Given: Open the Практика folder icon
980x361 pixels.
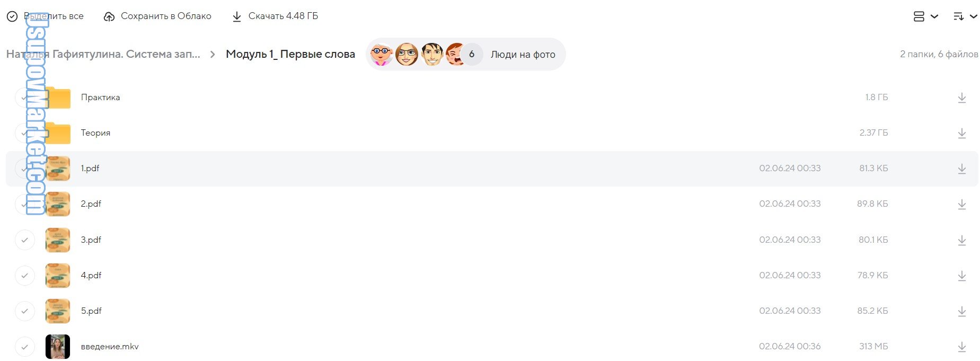Looking at the screenshot, I should [x=58, y=98].
